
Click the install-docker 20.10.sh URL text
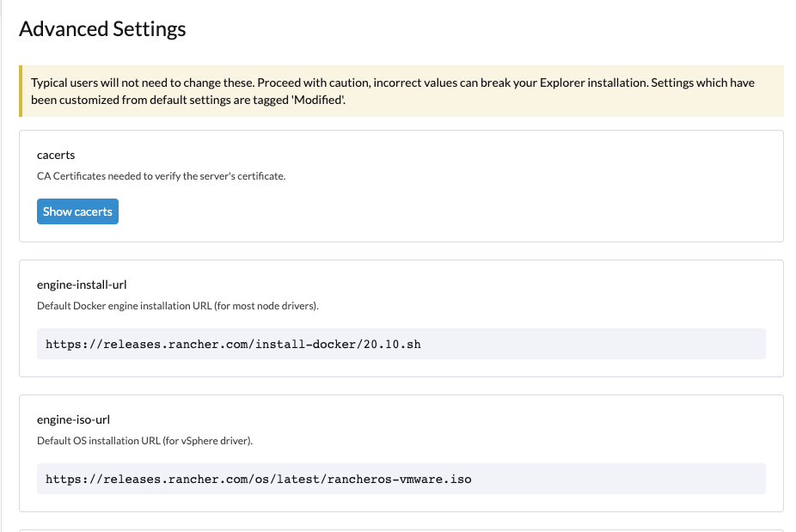coord(232,343)
